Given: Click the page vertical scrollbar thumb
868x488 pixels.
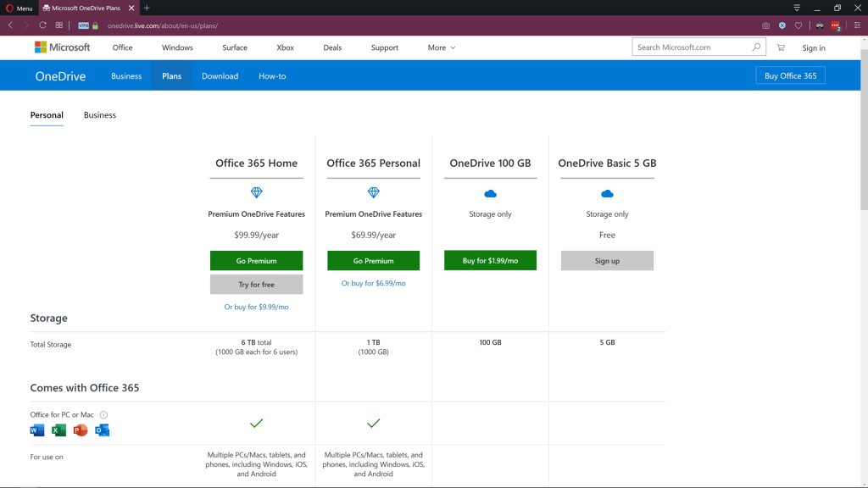Looking at the screenshot, I should [x=864, y=130].
